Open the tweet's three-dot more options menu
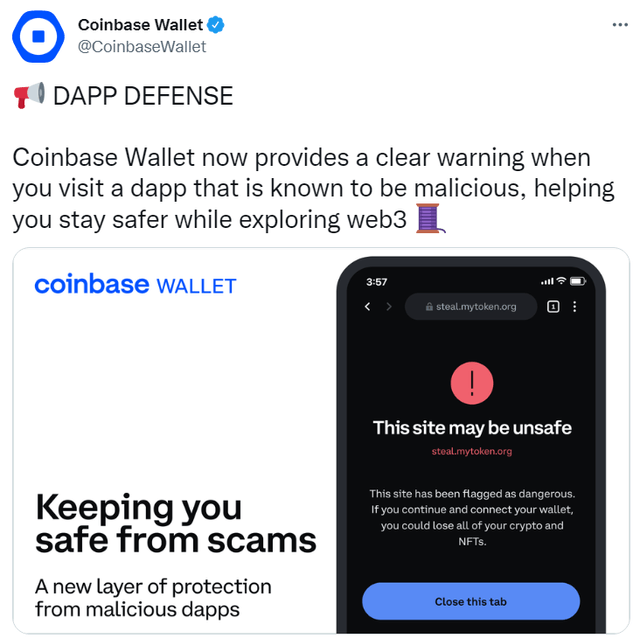 (620, 25)
